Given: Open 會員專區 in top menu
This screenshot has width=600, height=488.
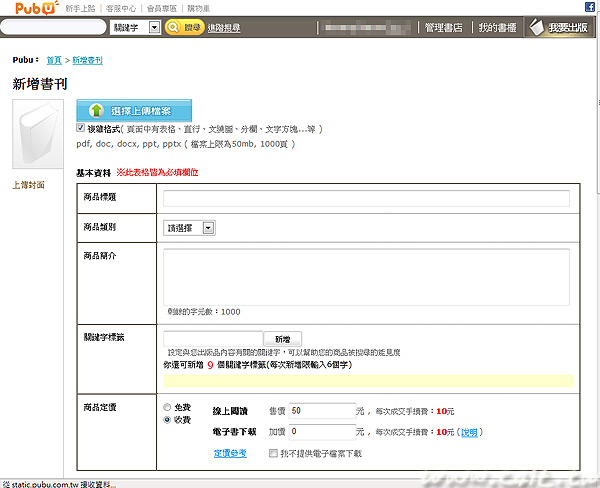Looking at the screenshot, I should (x=162, y=8).
